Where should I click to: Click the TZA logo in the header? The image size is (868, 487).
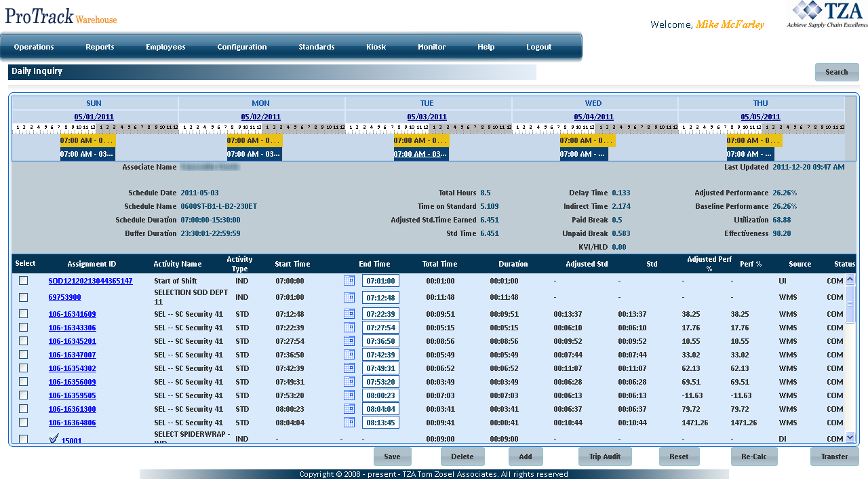point(827,15)
